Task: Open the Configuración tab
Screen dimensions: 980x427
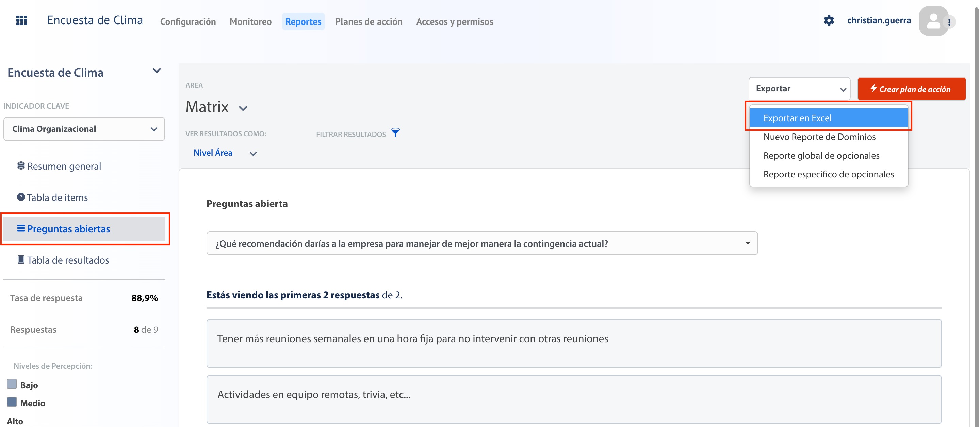Action: pos(188,22)
